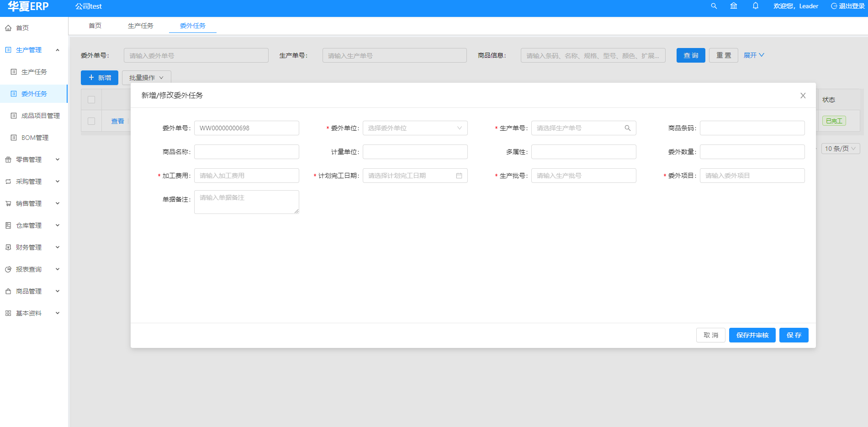This screenshot has width=868, height=427.
Task: Click the 已完工 status tag
Action: [x=834, y=121]
